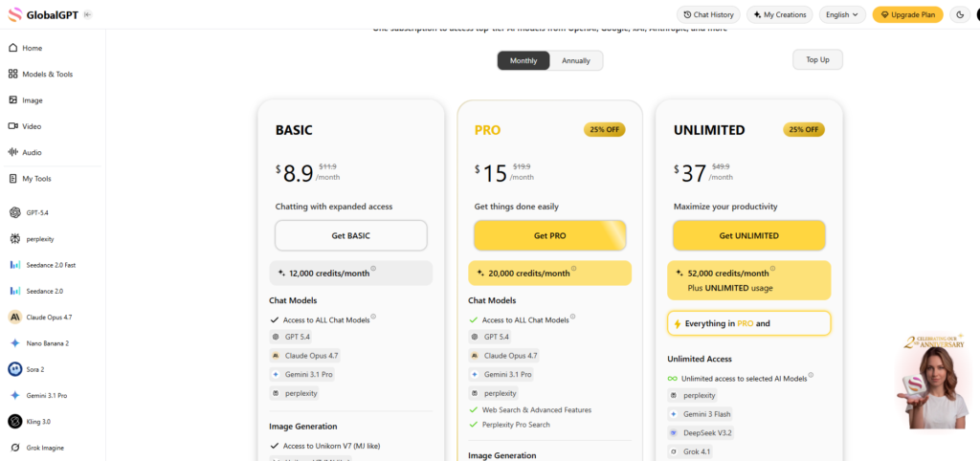Viewport: 980px width, 461px height.
Task: Click the user avatar at top right
Action: [x=976, y=14]
